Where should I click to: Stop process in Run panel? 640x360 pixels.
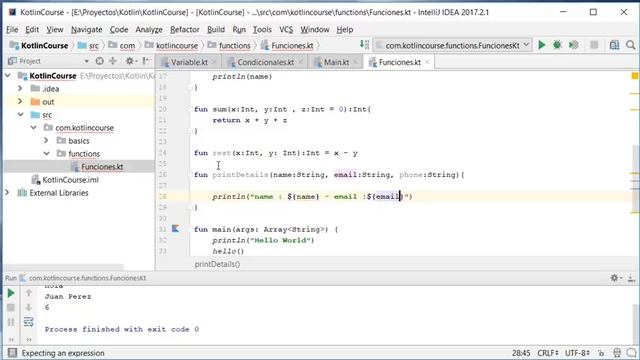coord(11,308)
